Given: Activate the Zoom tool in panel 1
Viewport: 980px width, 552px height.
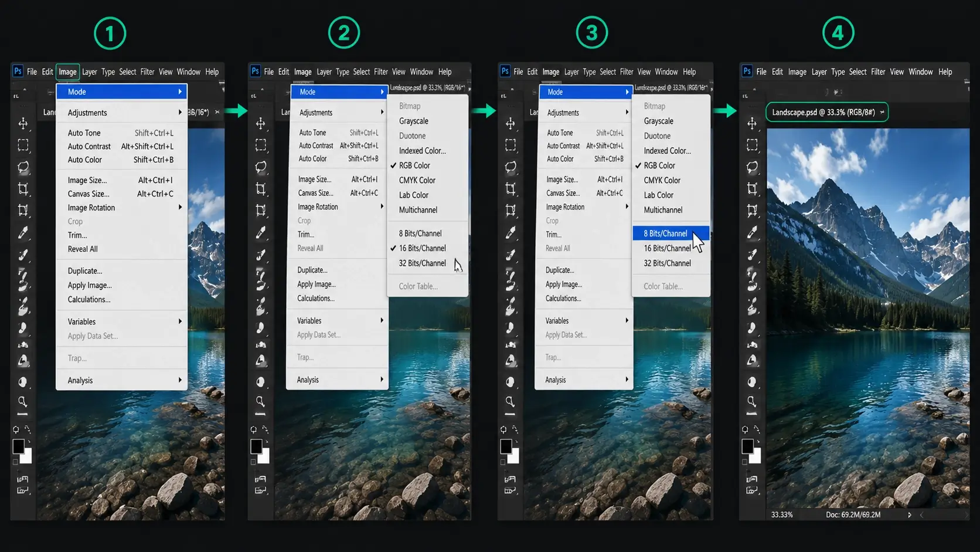Looking at the screenshot, I should (23, 402).
